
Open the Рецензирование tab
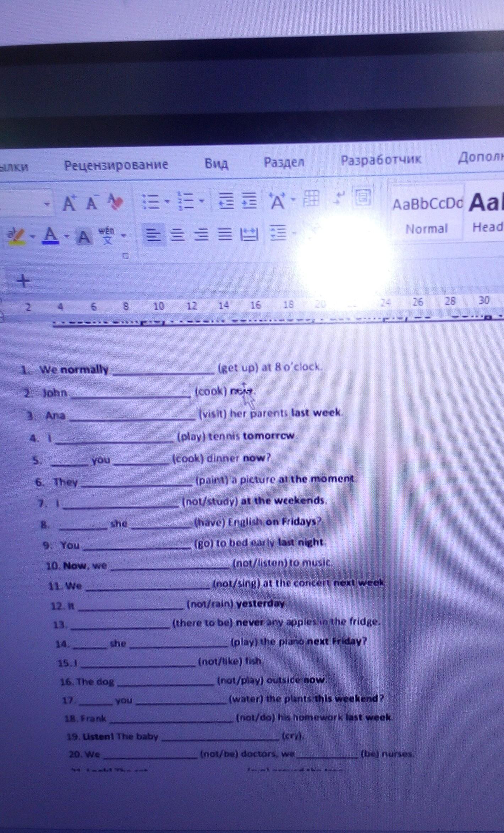pyautogui.click(x=116, y=165)
